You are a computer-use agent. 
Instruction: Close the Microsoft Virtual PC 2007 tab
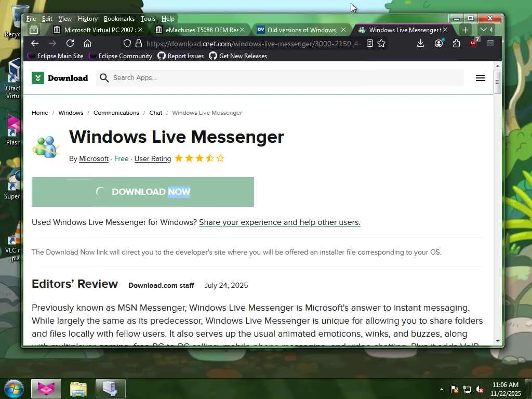[140, 30]
